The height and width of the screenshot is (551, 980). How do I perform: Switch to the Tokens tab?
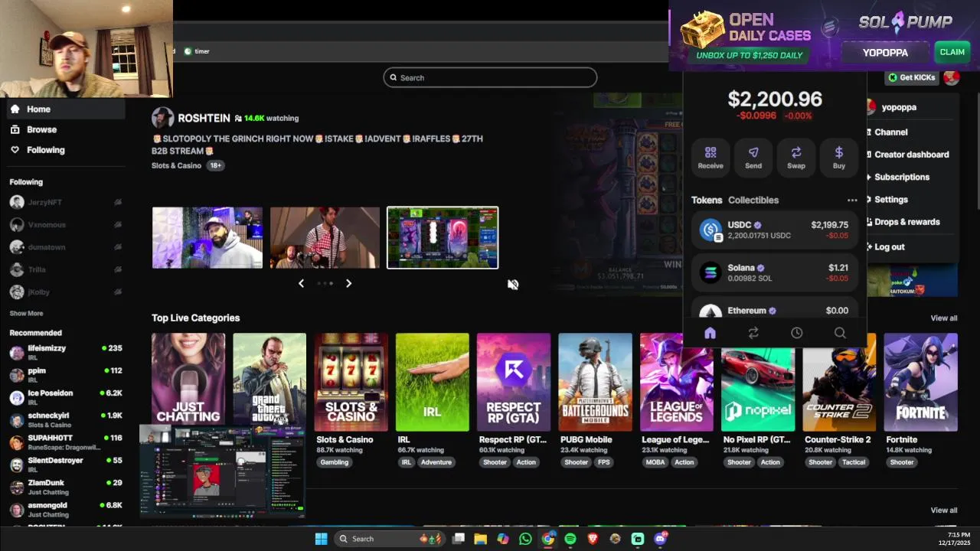click(x=707, y=200)
